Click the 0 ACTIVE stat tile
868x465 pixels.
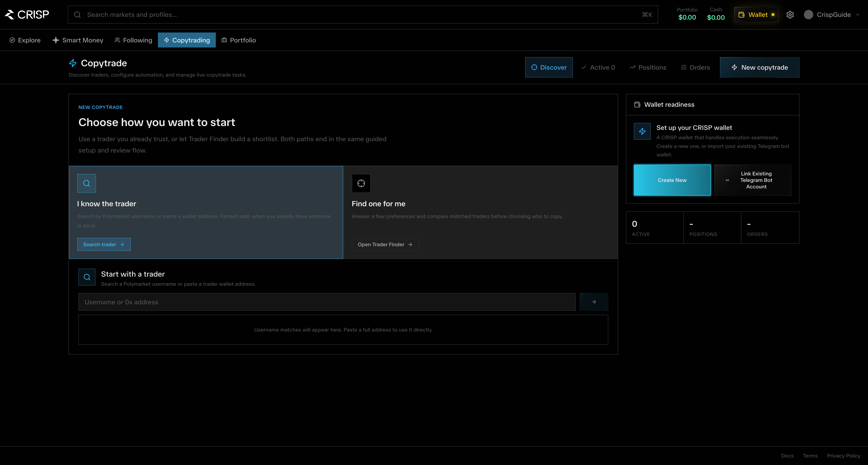pos(655,228)
